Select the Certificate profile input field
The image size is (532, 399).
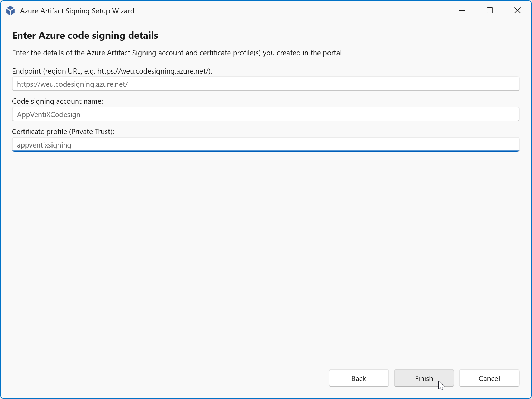266,145
